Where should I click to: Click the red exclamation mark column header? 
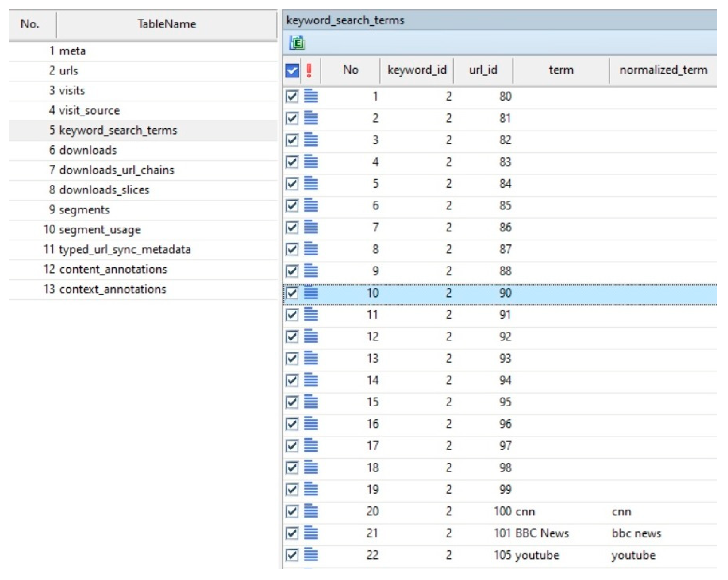tap(309, 70)
